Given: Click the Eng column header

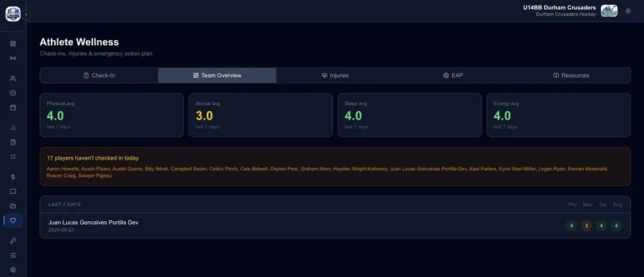Looking at the screenshot, I should 618,205.
